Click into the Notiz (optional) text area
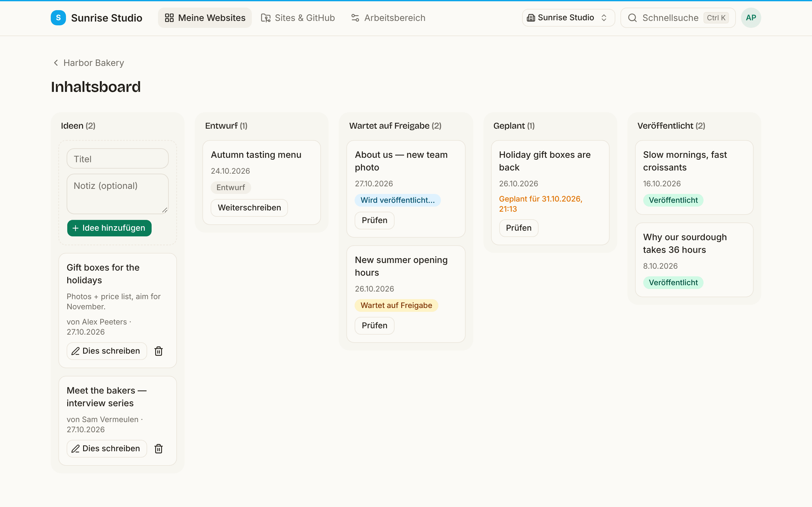 pyautogui.click(x=117, y=194)
